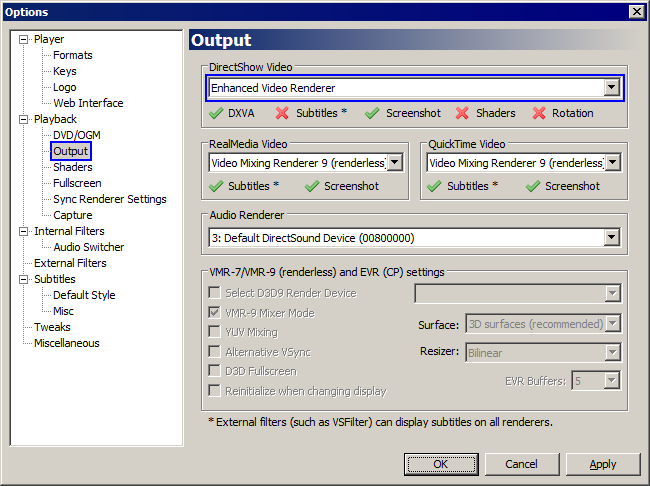Open the Keys settings page
This screenshot has width=650, height=486.
pos(65,71)
